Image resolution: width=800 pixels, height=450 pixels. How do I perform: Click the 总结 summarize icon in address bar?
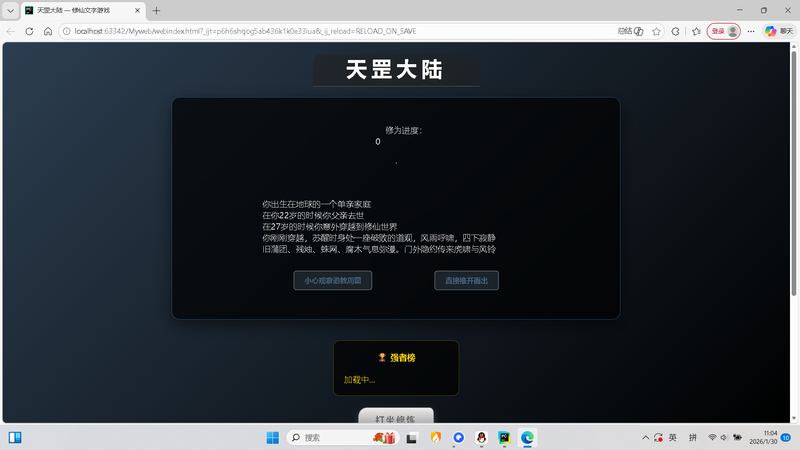click(631, 31)
